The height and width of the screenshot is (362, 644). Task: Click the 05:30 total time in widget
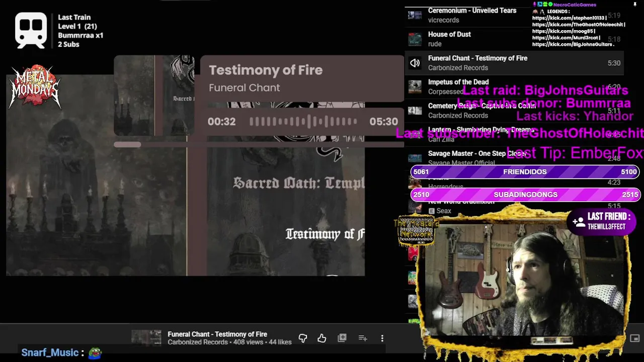coord(383,122)
